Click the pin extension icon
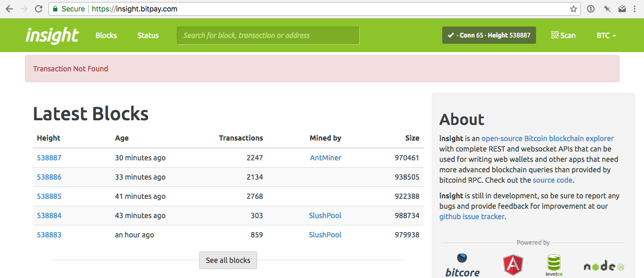 click(x=606, y=9)
